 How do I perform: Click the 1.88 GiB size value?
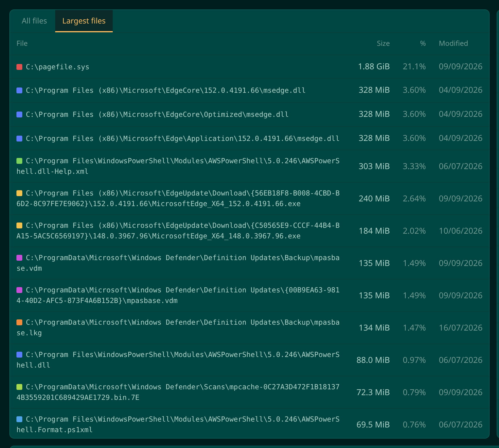click(x=374, y=67)
